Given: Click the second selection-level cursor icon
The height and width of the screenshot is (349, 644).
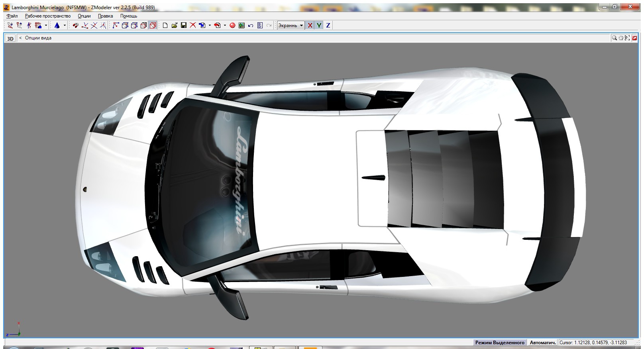Looking at the screenshot, I should (x=19, y=25).
